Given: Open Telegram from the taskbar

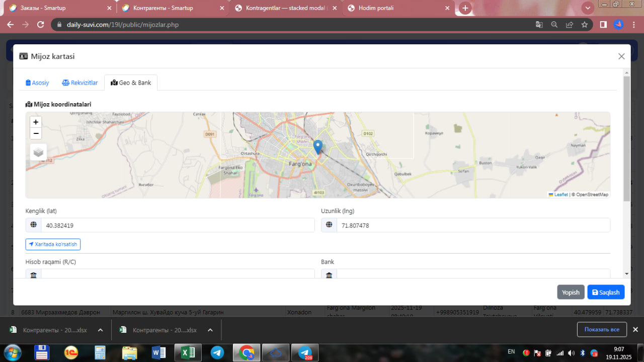Looking at the screenshot, I should click(217, 352).
